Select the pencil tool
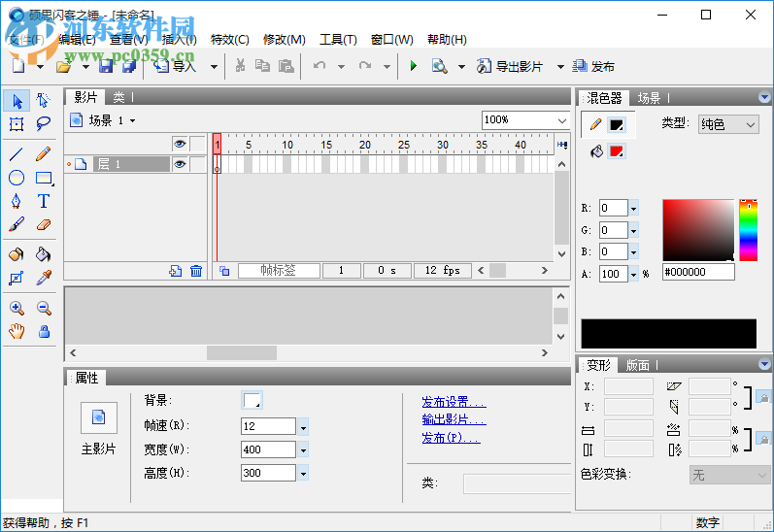This screenshot has width=774, height=532. (44, 154)
